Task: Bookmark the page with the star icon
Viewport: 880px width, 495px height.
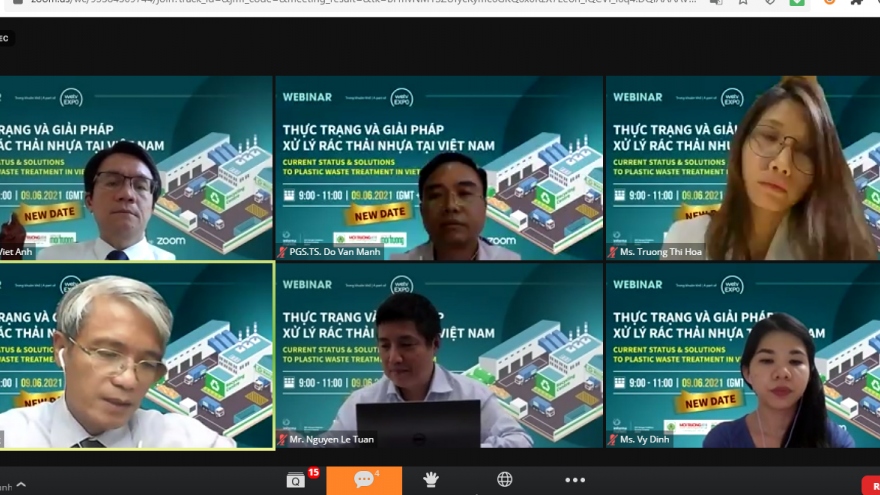Action: [x=743, y=3]
